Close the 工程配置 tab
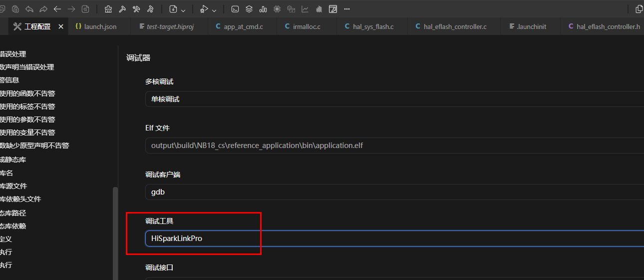 pyautogui.click(x=61, y=26)
